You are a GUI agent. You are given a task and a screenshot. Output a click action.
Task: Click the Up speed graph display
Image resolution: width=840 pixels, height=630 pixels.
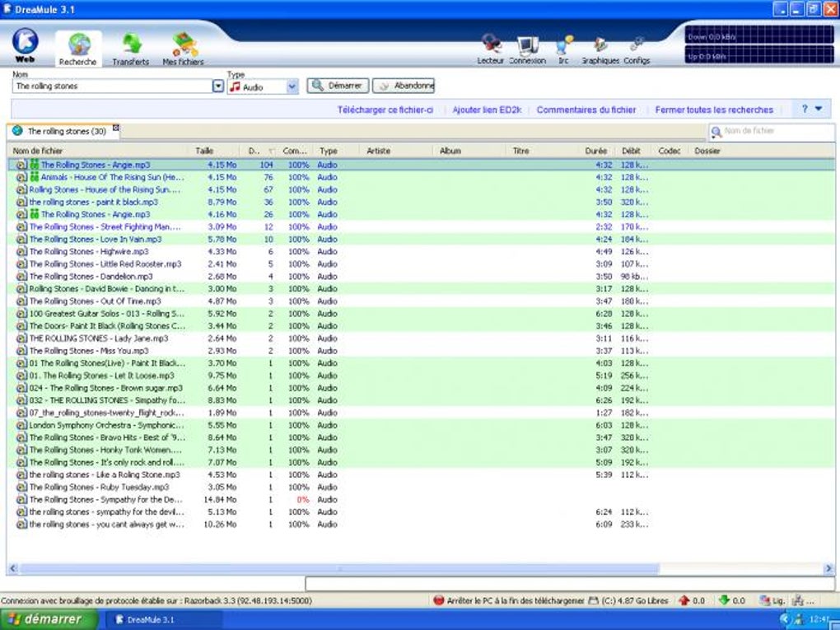coord(759,54)
